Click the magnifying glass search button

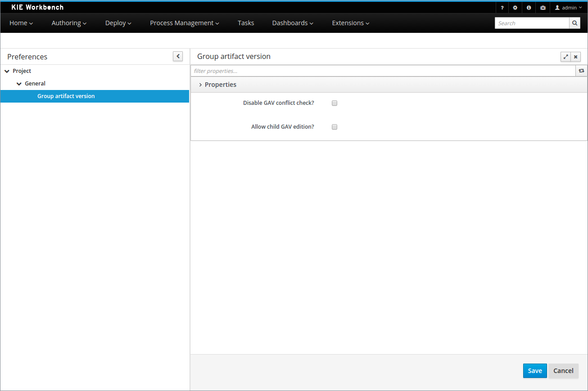(x=574, y=23)
